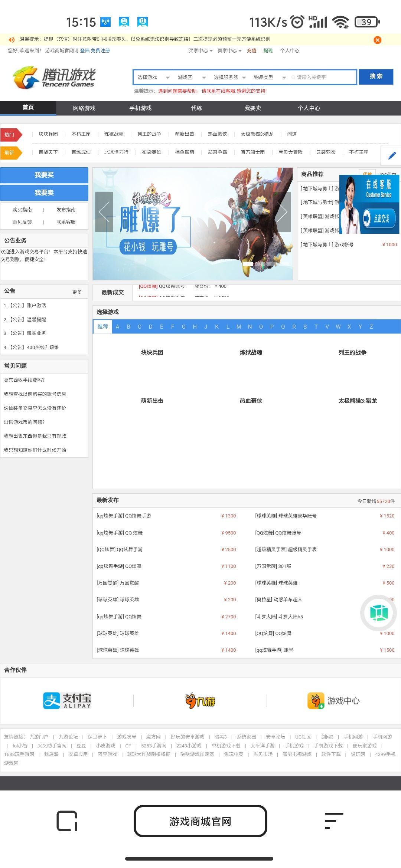
Task: Select 首页 navigation tab
Action: [28, 108]
